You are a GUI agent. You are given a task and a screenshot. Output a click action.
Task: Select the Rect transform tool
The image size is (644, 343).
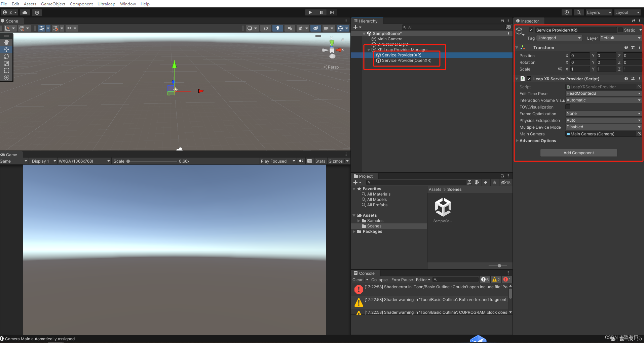click(x=6, y=71)
